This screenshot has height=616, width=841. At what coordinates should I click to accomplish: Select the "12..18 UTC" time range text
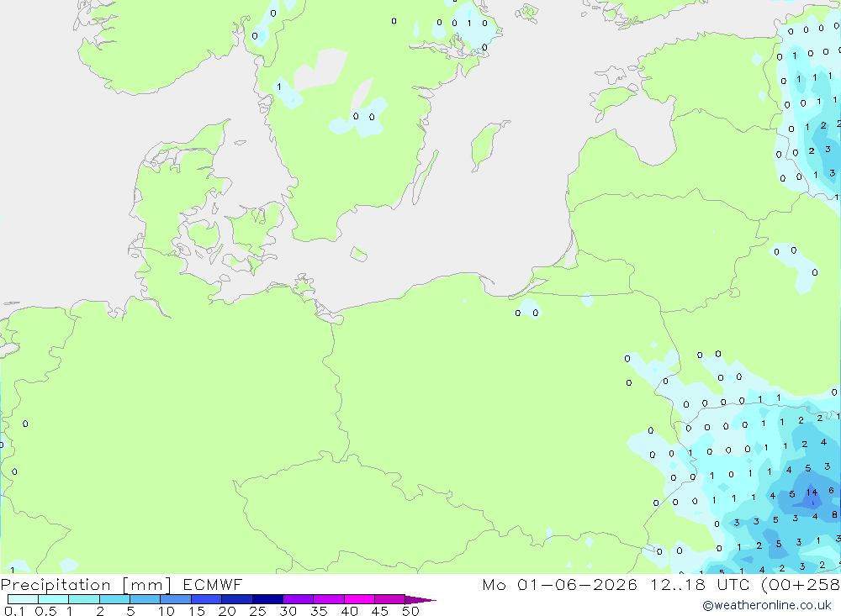700,584
